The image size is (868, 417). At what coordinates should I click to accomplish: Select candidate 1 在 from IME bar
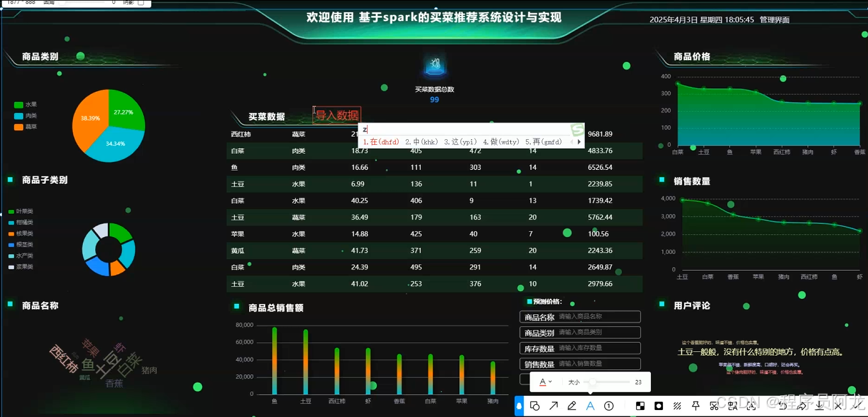point(376,142)
